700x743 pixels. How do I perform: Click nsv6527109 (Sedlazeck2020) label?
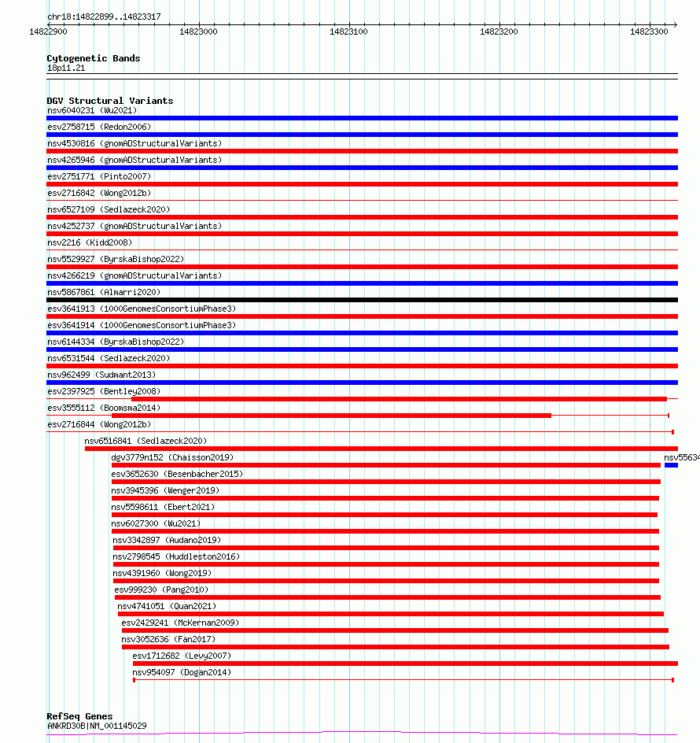point(109,209)
